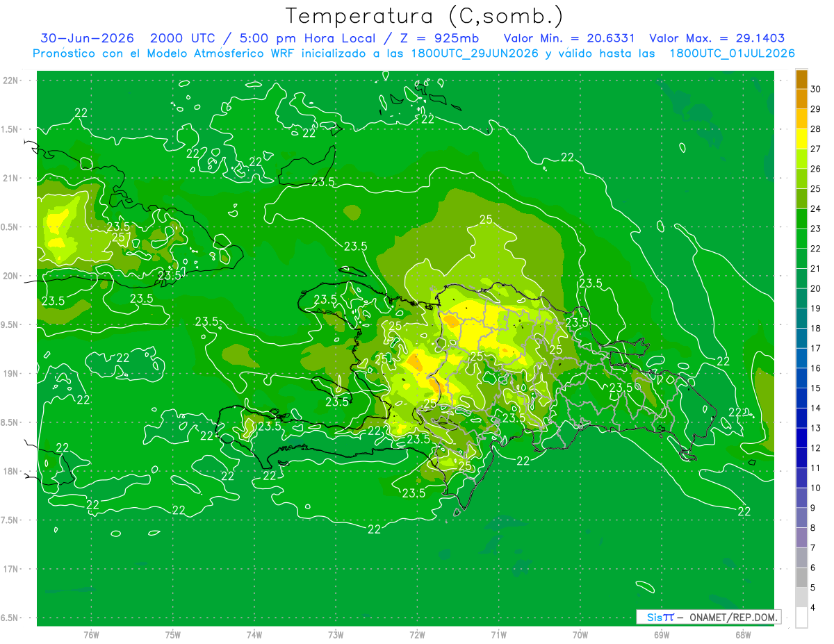This screenshot has height=644, width=834.
Task: Click color scale value "26"
Action: pos(815,169)
